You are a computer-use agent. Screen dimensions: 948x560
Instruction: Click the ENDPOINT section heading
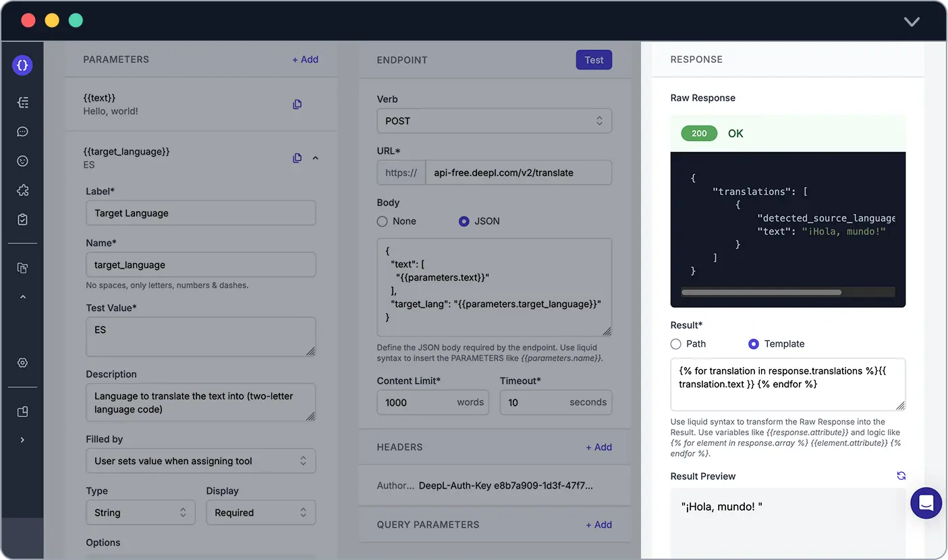coord(402,60)
